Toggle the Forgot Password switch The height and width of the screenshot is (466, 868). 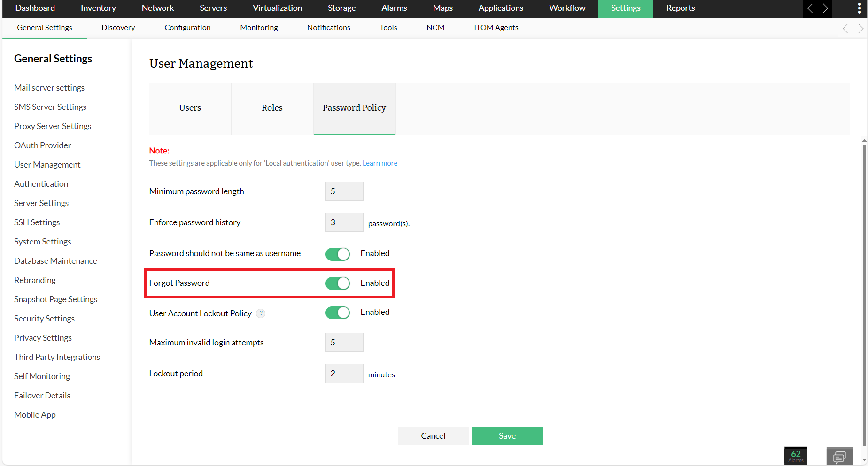coord(338,283)
